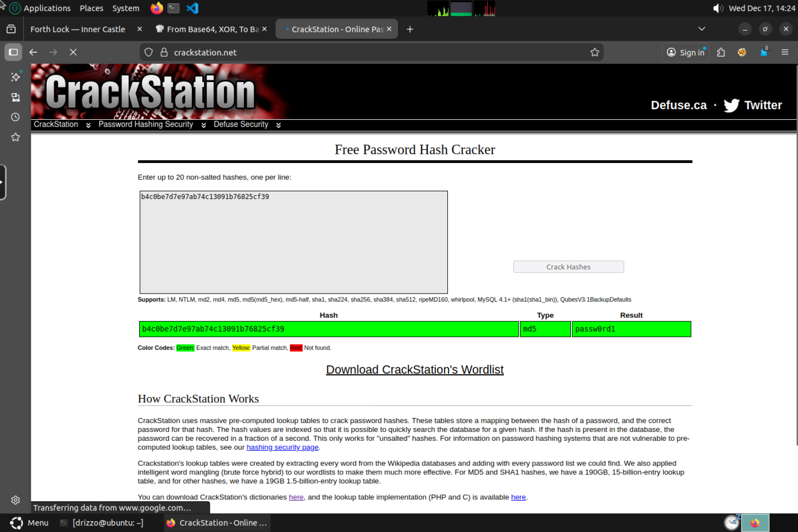Click the dictionaries 'here' link
Screen dimensions: 798x532
pos(296,497)
